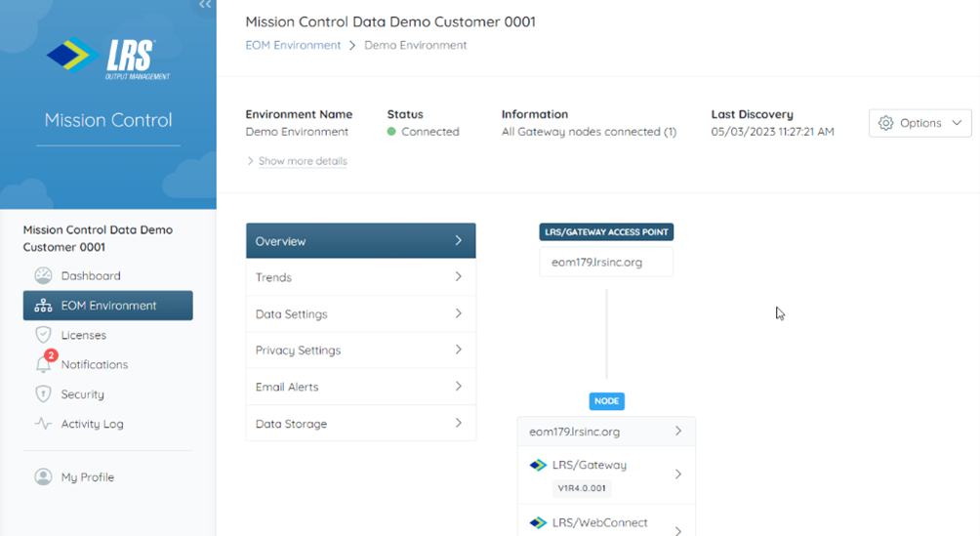Viewport: 980px width, 536px height.
Task: Click the Options gear icon
Action: pos(885,123)
